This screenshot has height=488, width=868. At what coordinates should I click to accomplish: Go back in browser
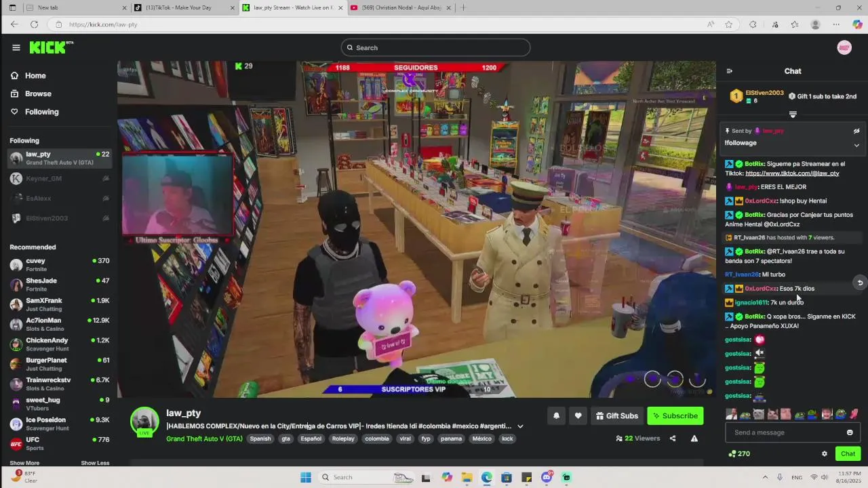14,24
